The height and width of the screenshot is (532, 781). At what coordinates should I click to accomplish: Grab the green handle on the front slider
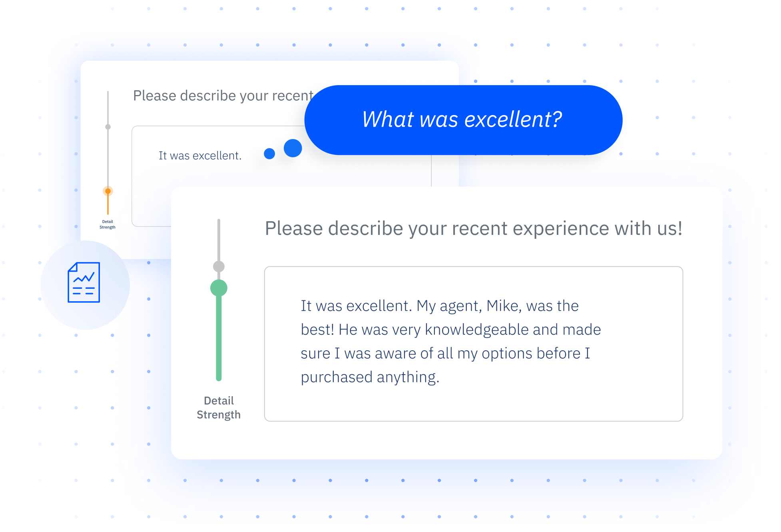(219, 288)
